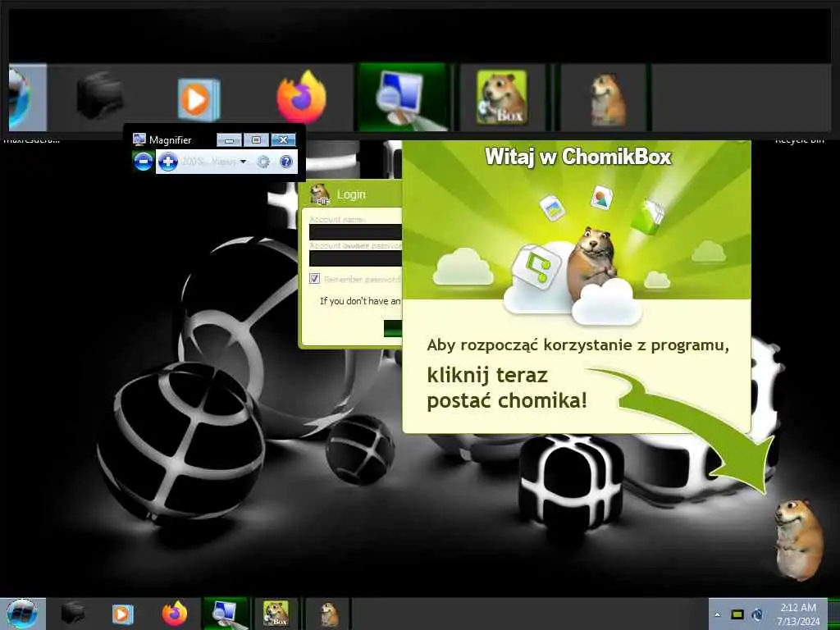Open Magnifier options via the gear icon
Screen dimensions: 840x630
click(x=263, y=162)
